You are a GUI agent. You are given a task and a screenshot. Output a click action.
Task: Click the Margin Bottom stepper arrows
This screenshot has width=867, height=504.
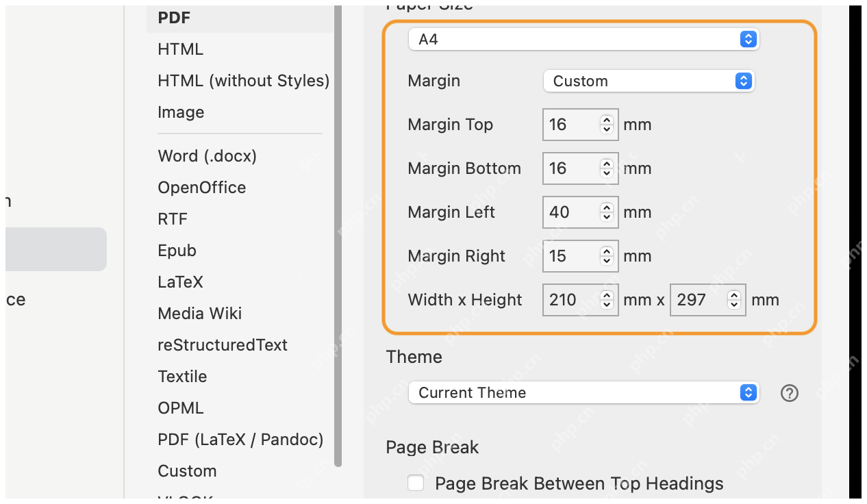607,168
